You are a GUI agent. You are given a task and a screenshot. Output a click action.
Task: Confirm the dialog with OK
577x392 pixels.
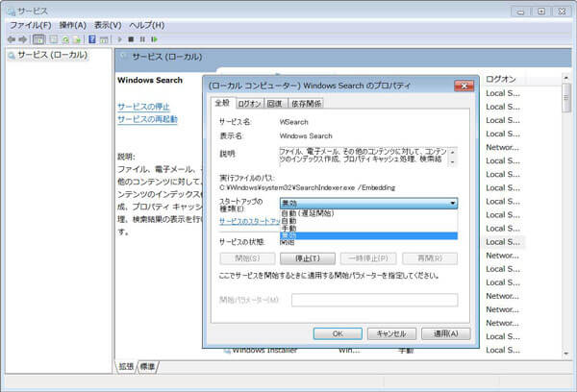(x=338, y=334)
